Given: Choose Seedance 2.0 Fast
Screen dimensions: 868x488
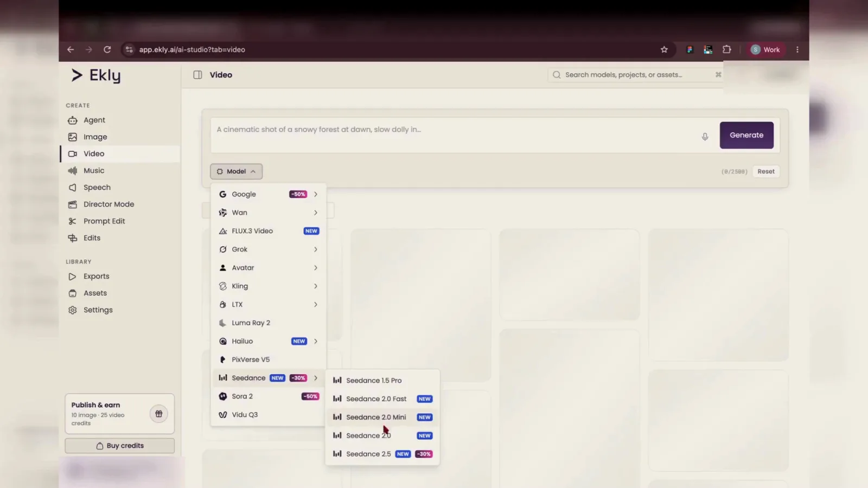Looking at the screenshot, I should [382, 399].
